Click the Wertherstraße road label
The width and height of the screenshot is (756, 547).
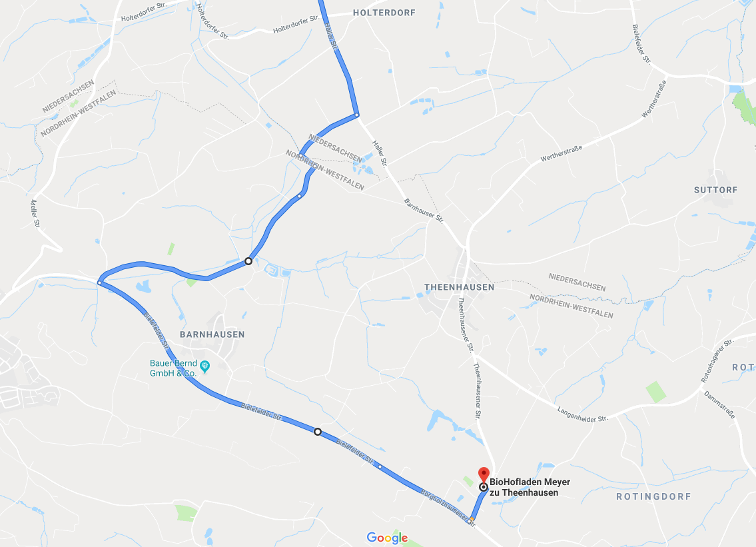pyautogui.click(x=562, y=153)
